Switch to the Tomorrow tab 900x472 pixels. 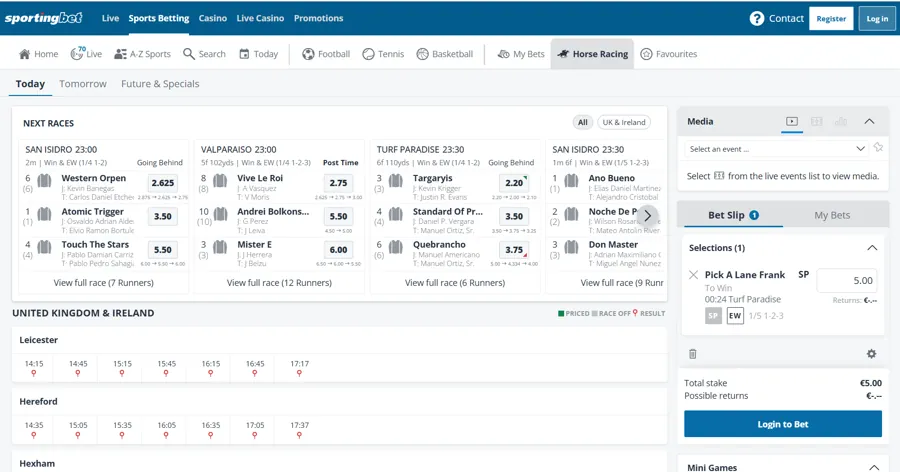[x=83, y=84]
